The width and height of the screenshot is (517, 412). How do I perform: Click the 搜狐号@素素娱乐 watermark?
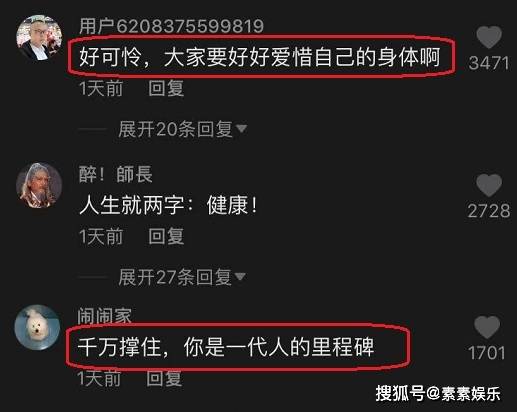438,394
